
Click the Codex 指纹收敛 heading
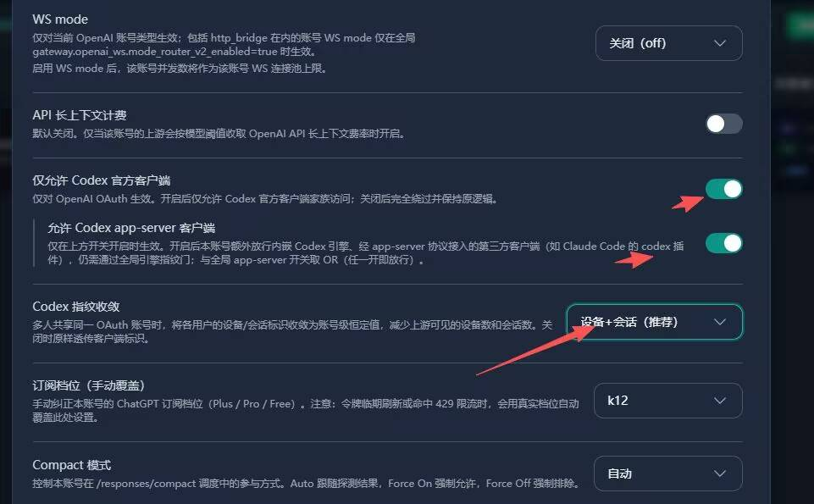pos(75,307)
